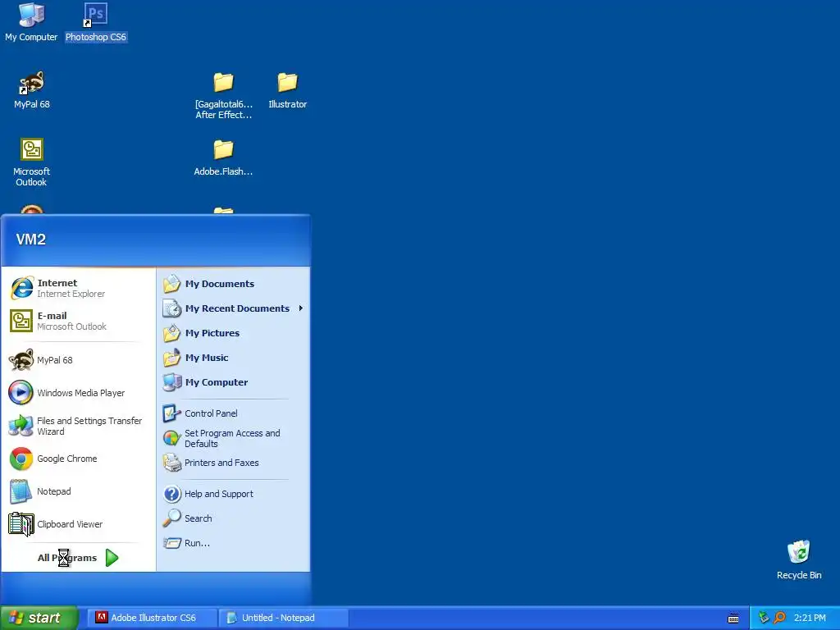Viewport: 840px width, 630px height.
Task: Click the 2:21 PM taskbar clock
Action: coord(810,618)
